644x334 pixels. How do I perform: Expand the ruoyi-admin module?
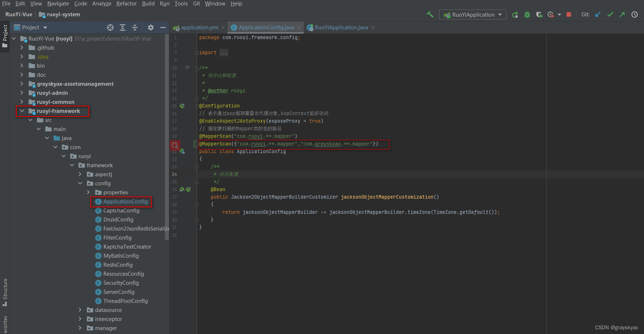tap(22, 93)
